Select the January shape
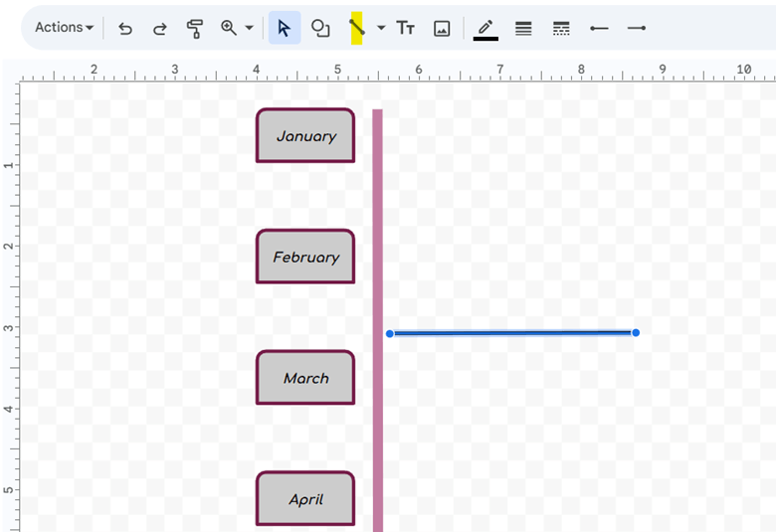 (x=305, y=136)
